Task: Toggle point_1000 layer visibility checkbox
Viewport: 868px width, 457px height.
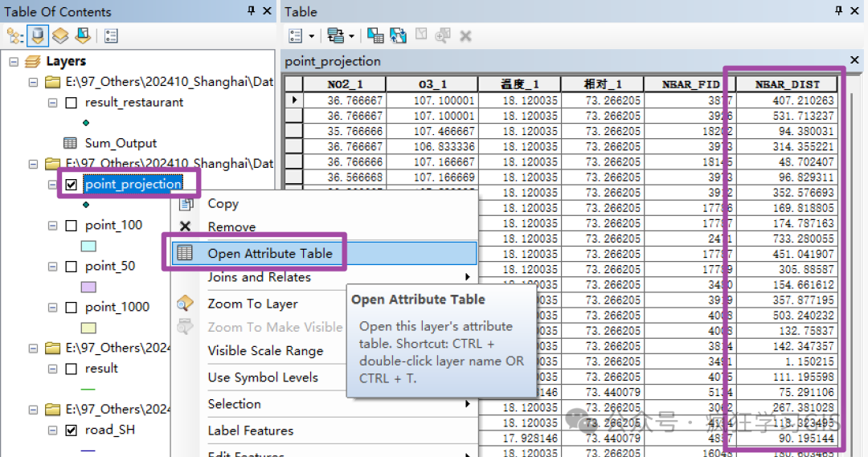Action: pyautogui.click(x=71, y=307)
